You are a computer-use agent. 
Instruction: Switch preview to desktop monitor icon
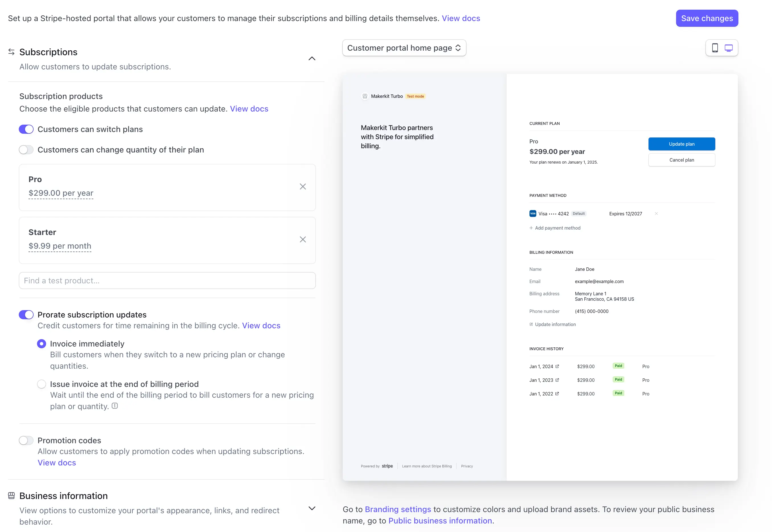point(729,48)
